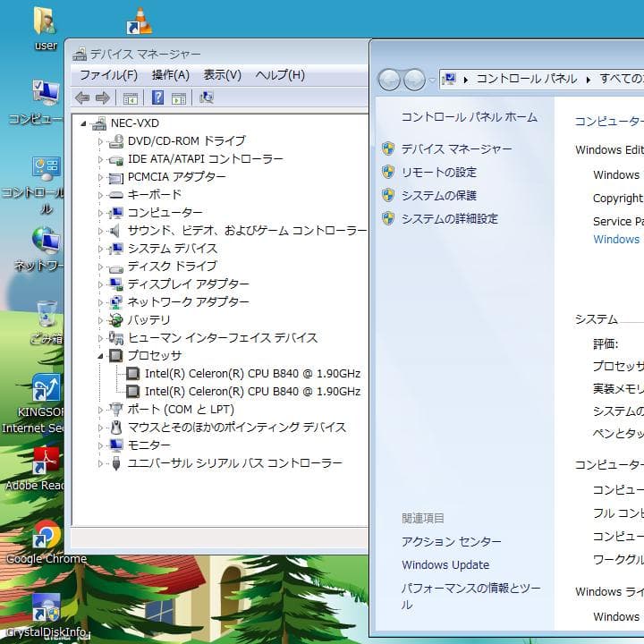Open Windows Update link
644x644 pixels.
tap(445, 565)
